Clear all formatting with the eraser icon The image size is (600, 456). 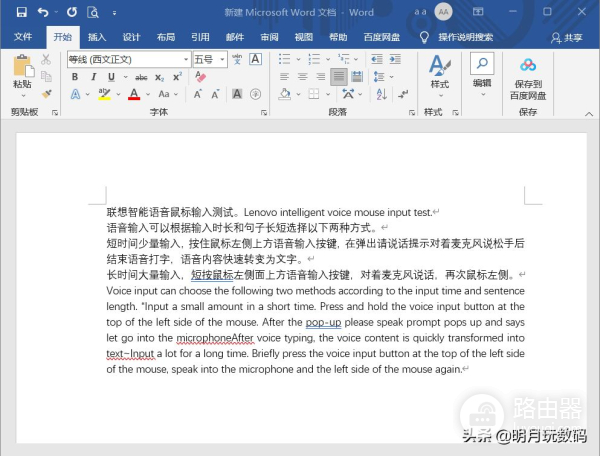201,77
